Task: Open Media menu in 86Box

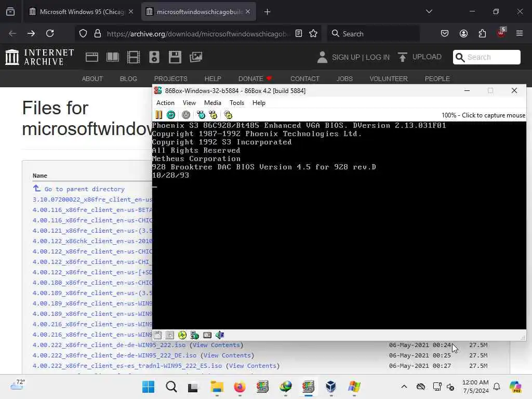Action: click(212, 103)
